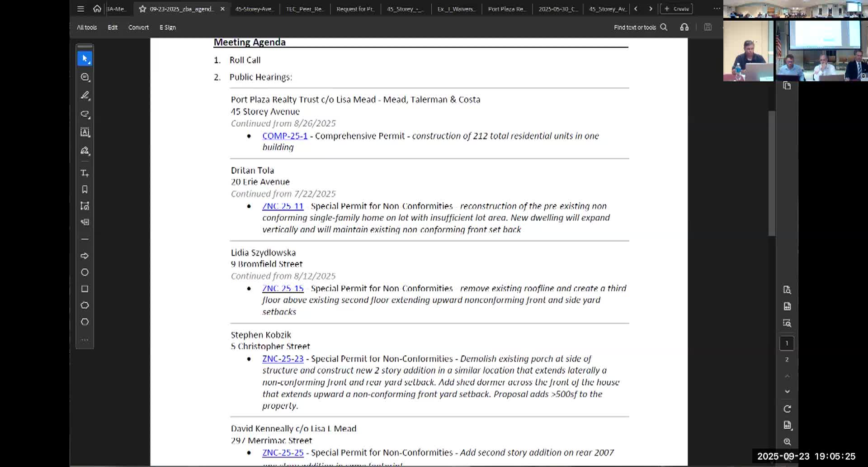Select the circle shape tool
This screenshot has height=467, width=868.
[x=85, y=272]
